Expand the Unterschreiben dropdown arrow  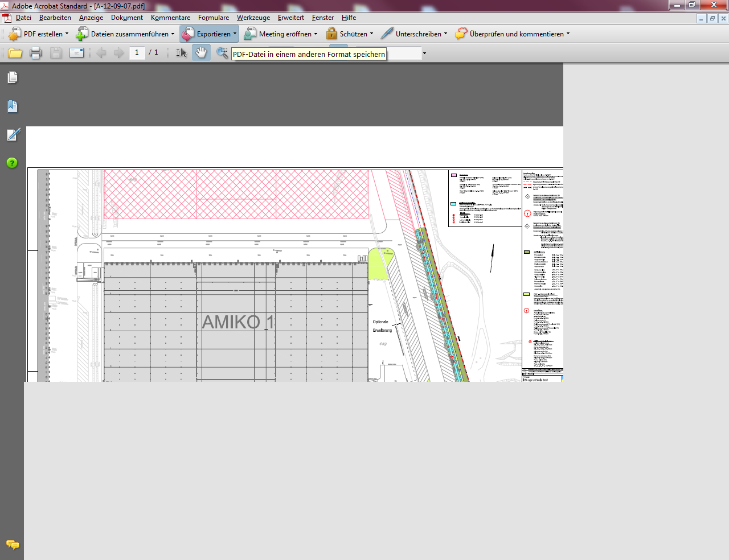[445, 34]
